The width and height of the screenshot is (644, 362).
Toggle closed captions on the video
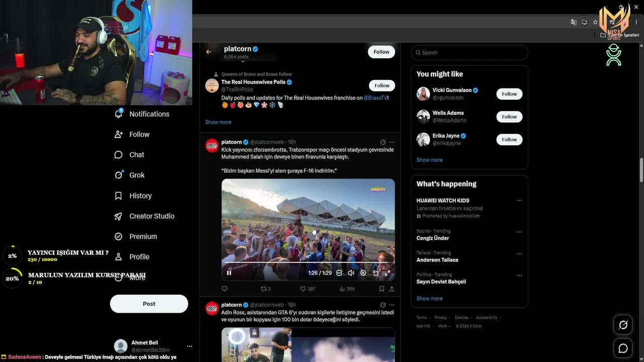(339, 273)
